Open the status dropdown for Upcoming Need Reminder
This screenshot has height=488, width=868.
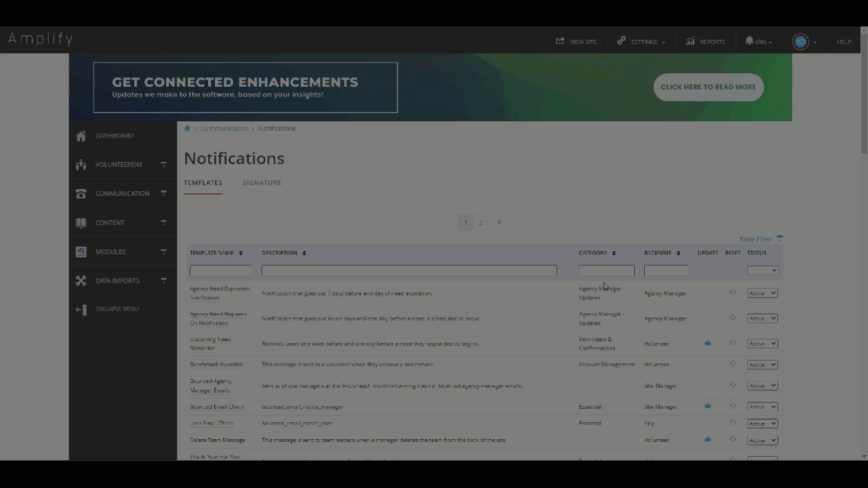pos(762,344)
